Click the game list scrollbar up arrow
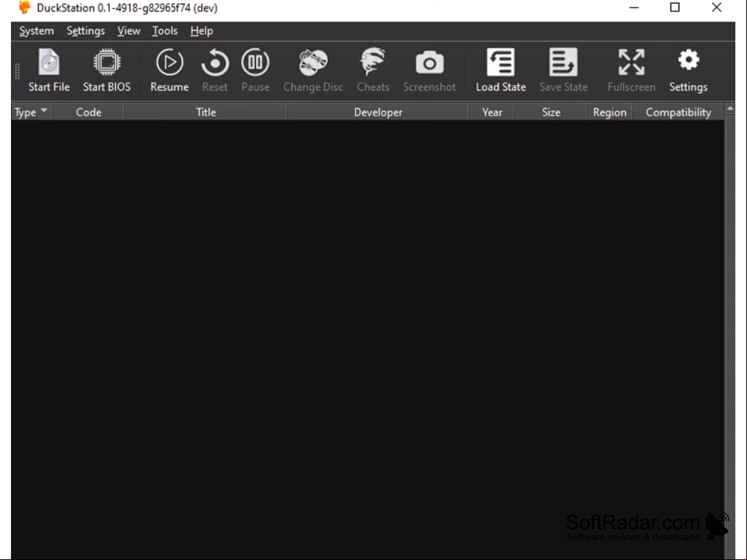This screenshot has height=560, width=747. coord(730,109)
